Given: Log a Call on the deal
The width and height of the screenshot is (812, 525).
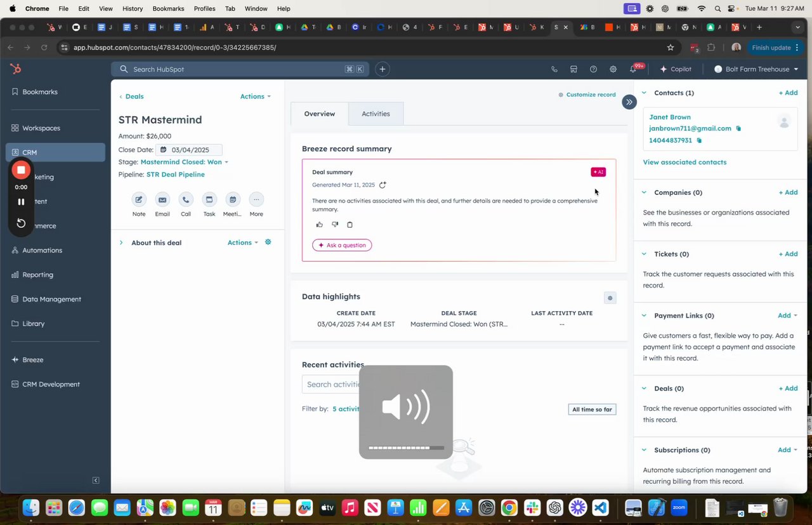Looking at the screenshot, I should [186, 199].
